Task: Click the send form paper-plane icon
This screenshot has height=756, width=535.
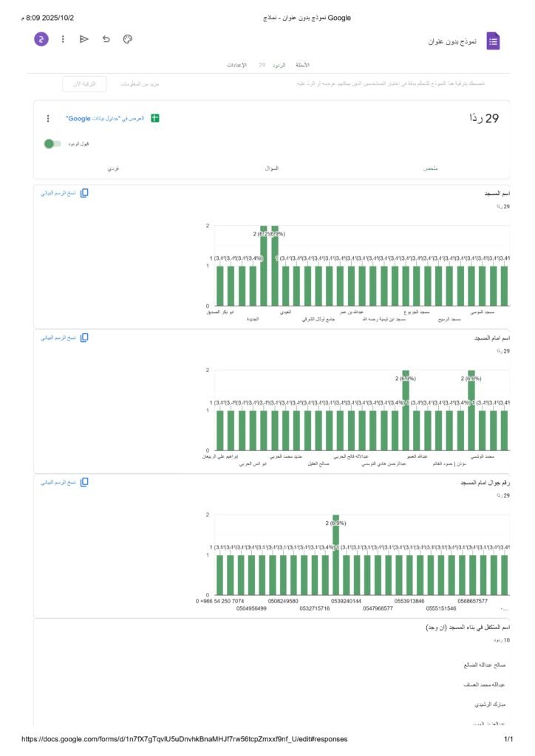Action: click(x=84, y=39)
